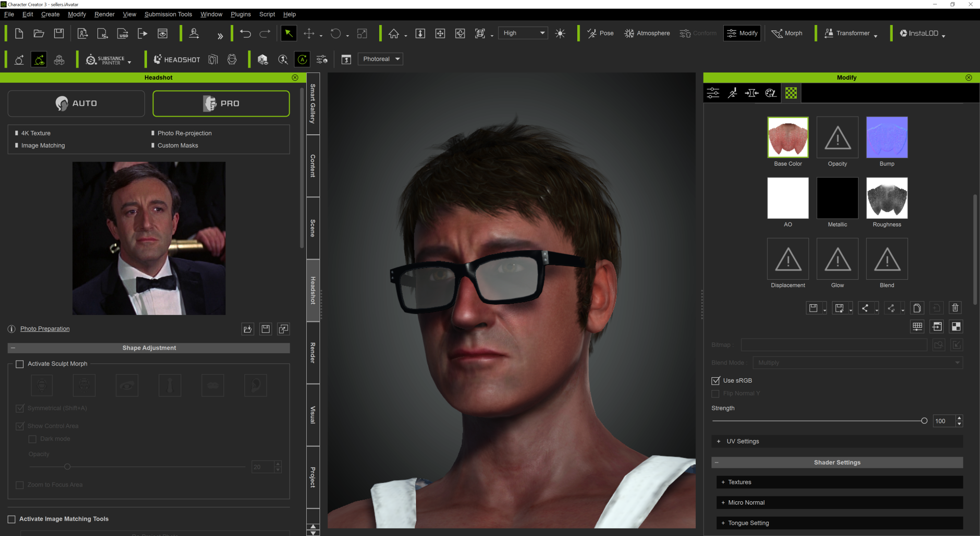Adjust the Strength slider handle
980x536 pixels.
coord(924,421)
